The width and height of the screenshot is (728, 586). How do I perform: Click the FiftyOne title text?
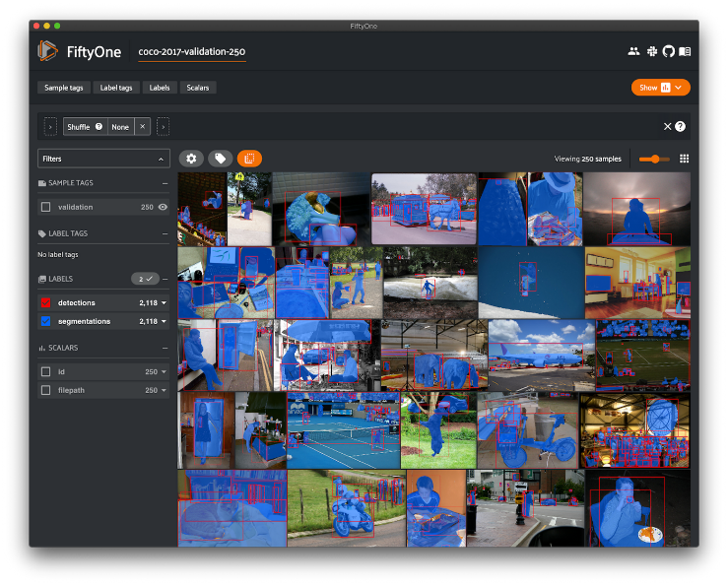(94, 51)
